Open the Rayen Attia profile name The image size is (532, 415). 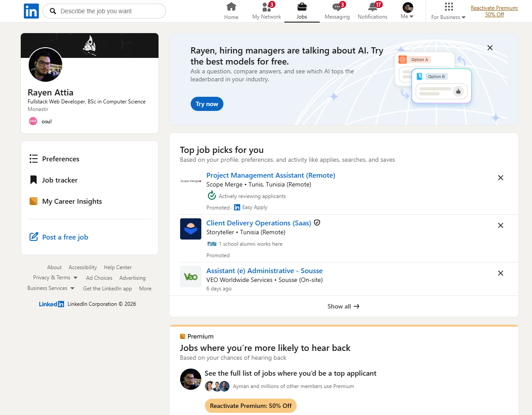50,92
